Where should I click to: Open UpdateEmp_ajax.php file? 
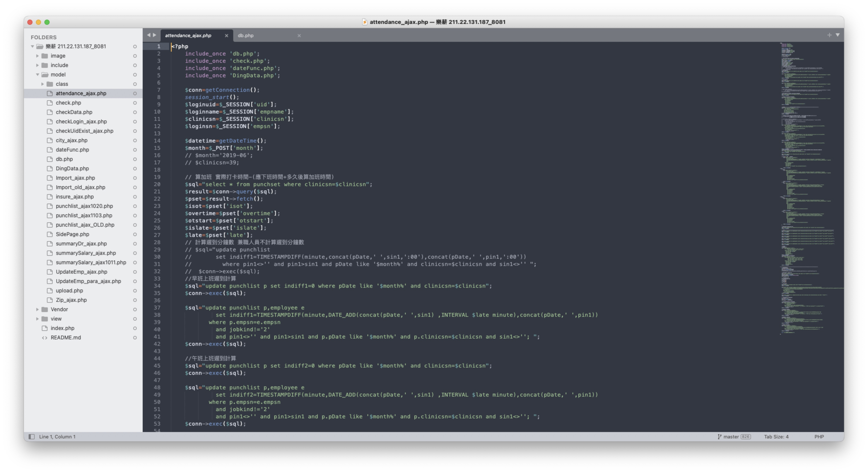click(x=82, y=272)
